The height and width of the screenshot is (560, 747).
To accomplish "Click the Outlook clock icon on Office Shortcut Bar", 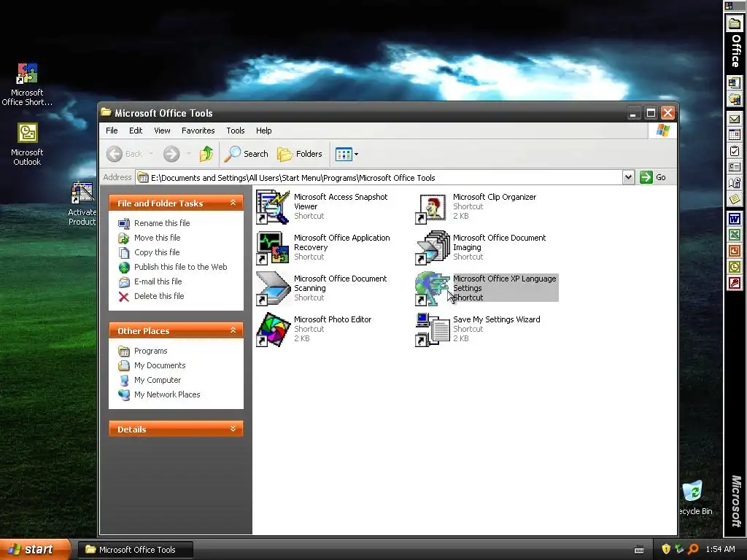I will pos(734,267).
